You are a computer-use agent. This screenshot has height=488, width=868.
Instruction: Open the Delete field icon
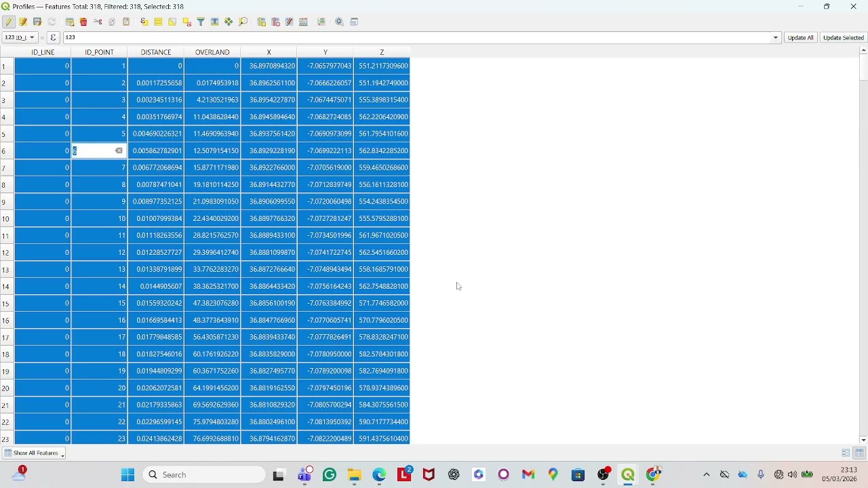click(275, 22)
